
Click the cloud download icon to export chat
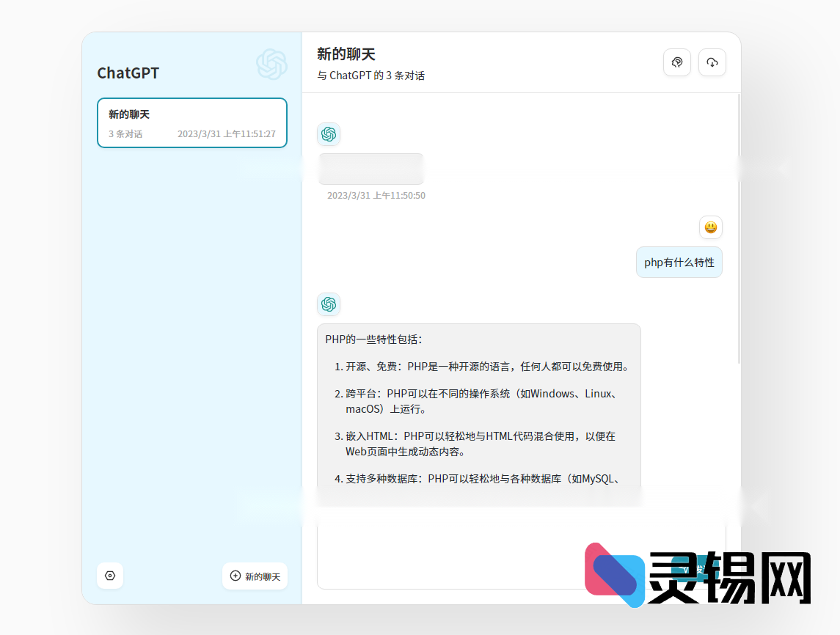712,62
